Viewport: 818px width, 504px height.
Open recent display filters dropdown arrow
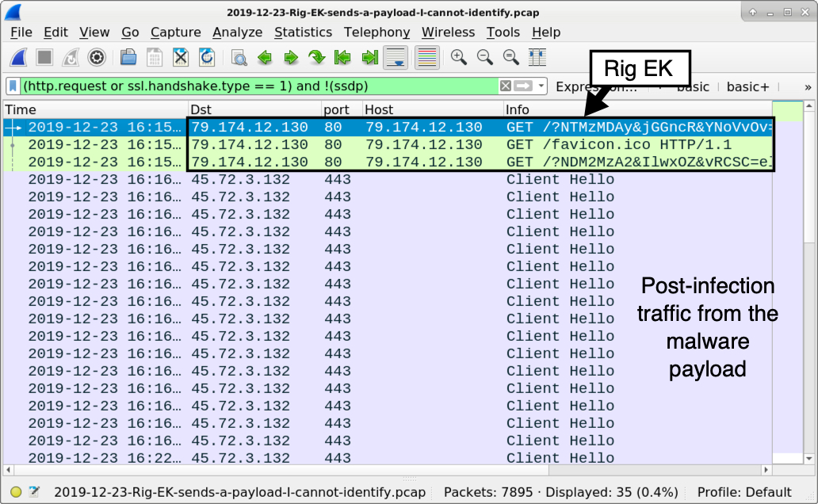[541, 86]
